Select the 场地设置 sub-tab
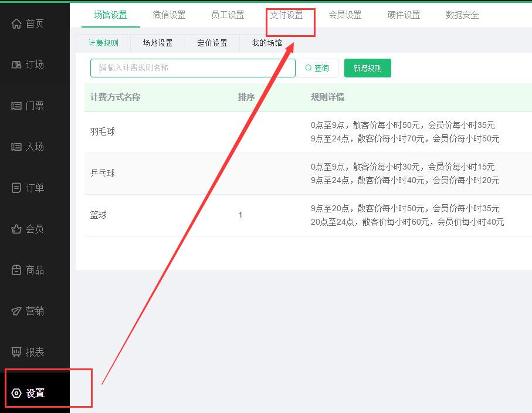 click(x=158, y=43)
